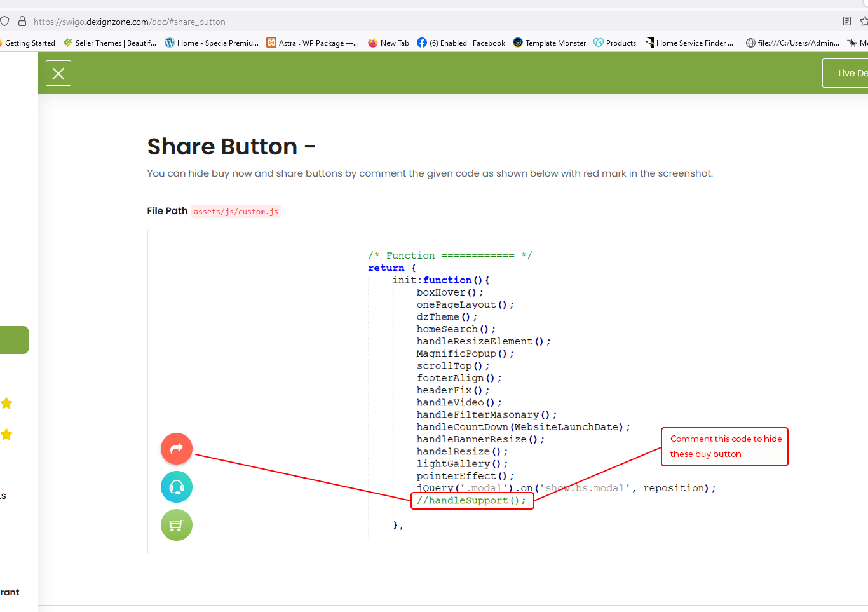The height and width of the screenshot is (612, 868).
Task: Open the Home Service Finder bookmark
Action: tap(689, 43)
